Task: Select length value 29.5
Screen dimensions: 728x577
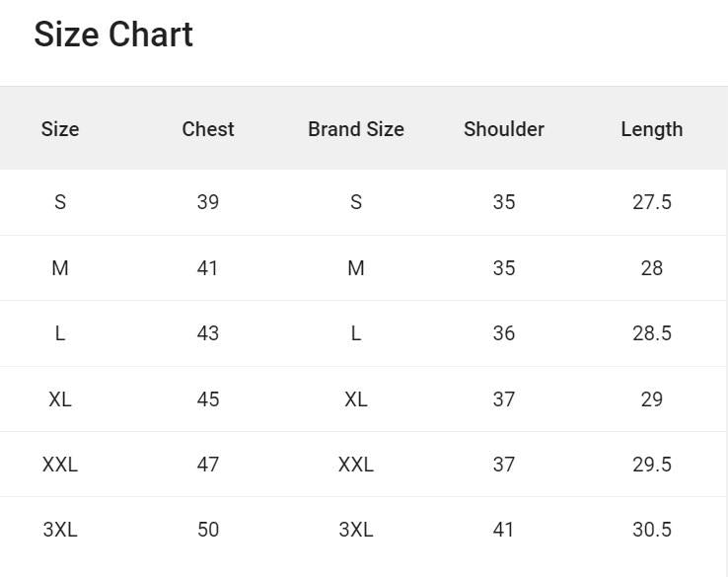Action: coord(652,465)
